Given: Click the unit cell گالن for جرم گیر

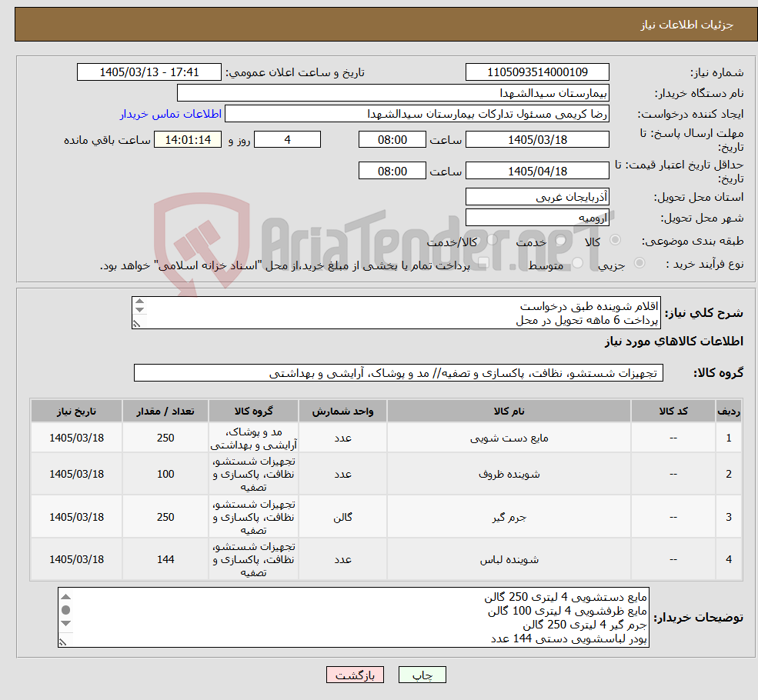Looking at the screenshot, I should (342, 518).
